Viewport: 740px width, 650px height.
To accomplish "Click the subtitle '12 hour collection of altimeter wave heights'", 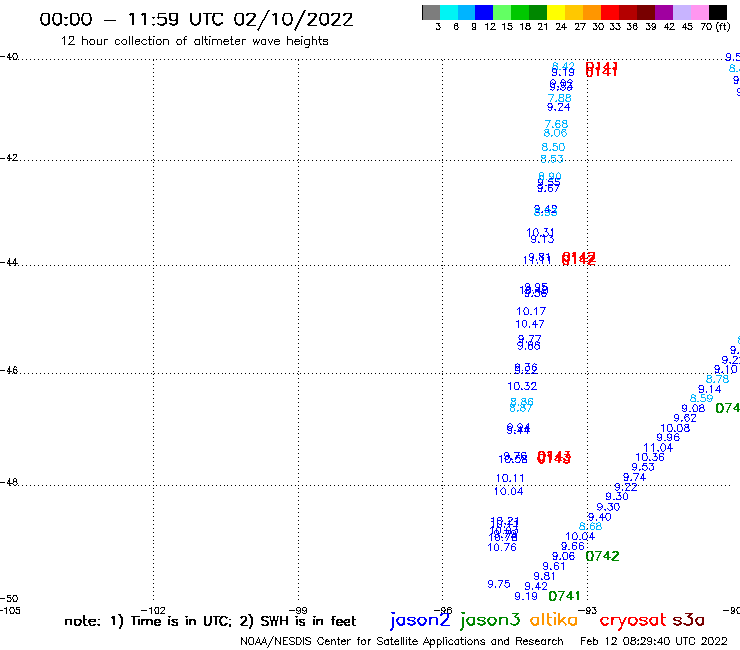I will (x=194, y=41).
